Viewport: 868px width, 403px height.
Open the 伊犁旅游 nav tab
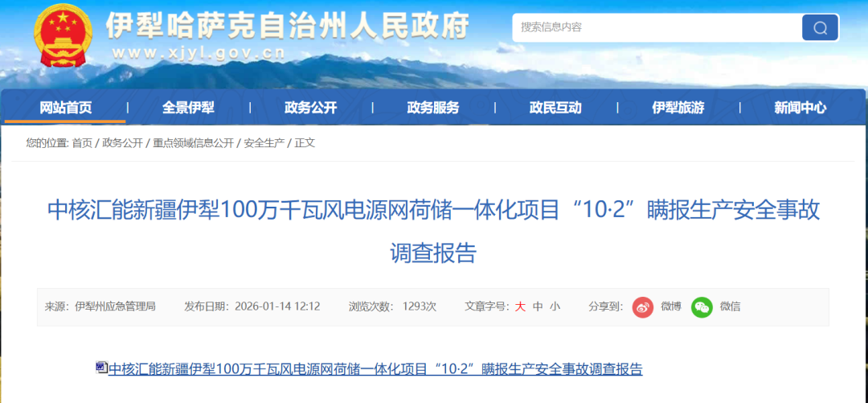pos(678,108)
